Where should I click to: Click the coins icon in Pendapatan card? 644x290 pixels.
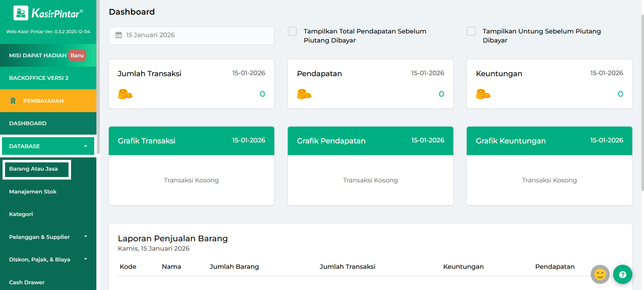click(x=304, y=94)
